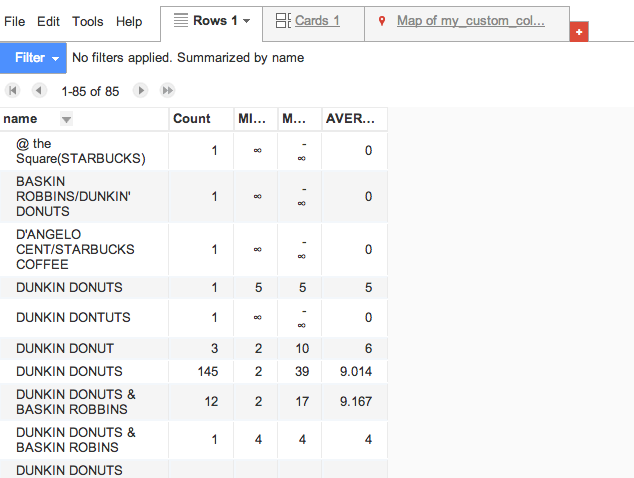
Task: Open the Rows 1 tab dropdown arrow
Action: tap(247, 21)
